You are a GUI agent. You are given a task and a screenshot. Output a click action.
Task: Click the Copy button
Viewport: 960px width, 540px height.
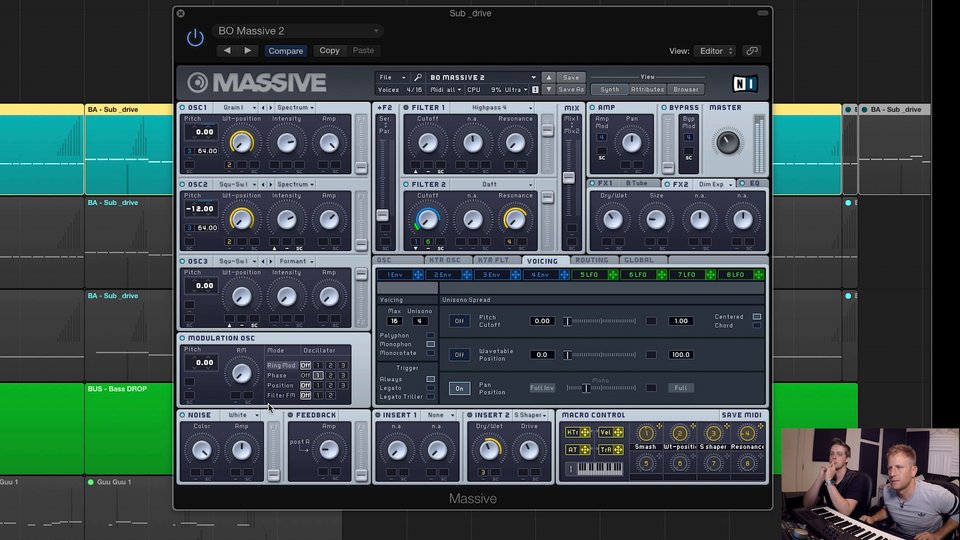pyautogui.click(x=329, y=51)
